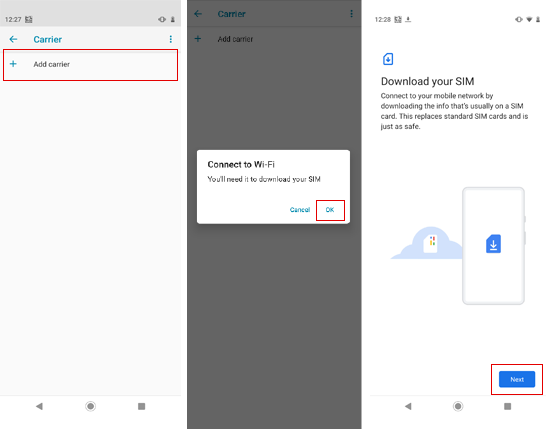Tap the home circle on the first screen's navigation bar
550x429 pixels.
click(90, 406)
